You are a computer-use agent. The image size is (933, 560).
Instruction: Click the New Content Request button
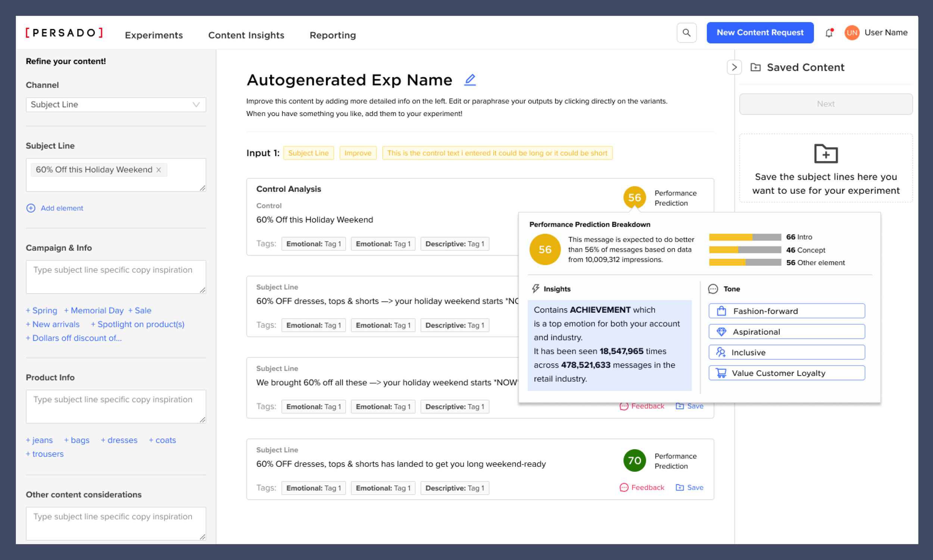point(759,33)
